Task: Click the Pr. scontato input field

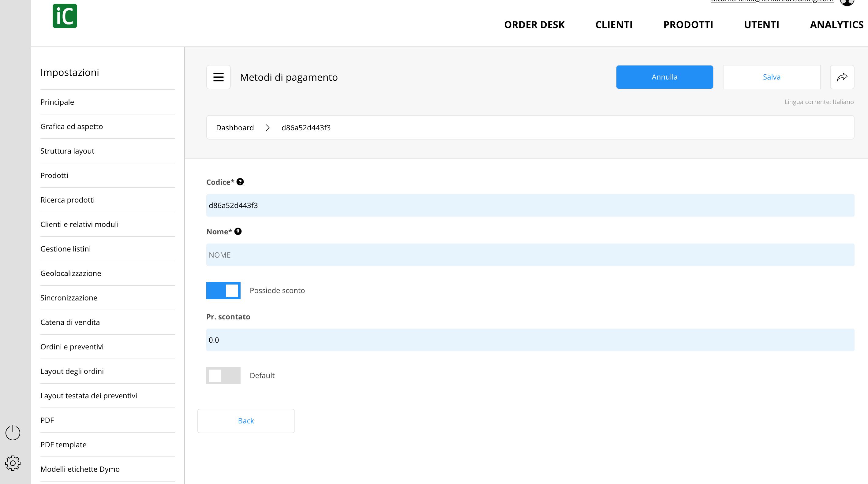Action: (530, 340)
